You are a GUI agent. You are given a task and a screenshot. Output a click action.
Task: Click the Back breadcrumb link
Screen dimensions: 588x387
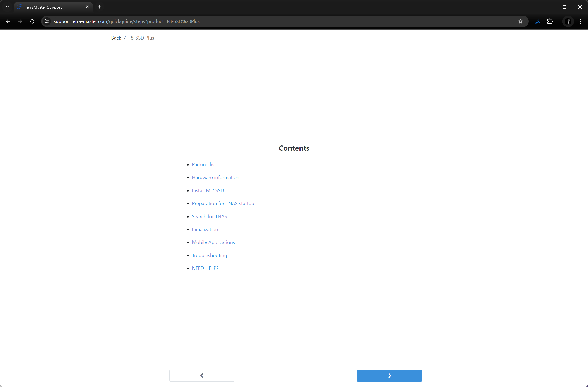coord(116,38)
